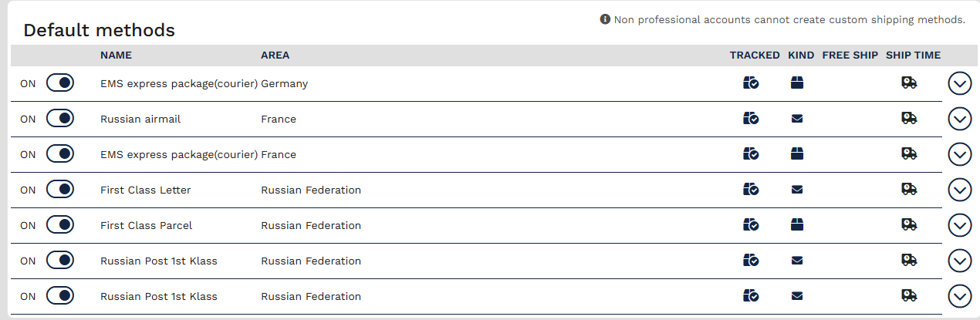Click the SHIP TIME column header
Viewport: 980px width, 320px height.
coord(913,56)
